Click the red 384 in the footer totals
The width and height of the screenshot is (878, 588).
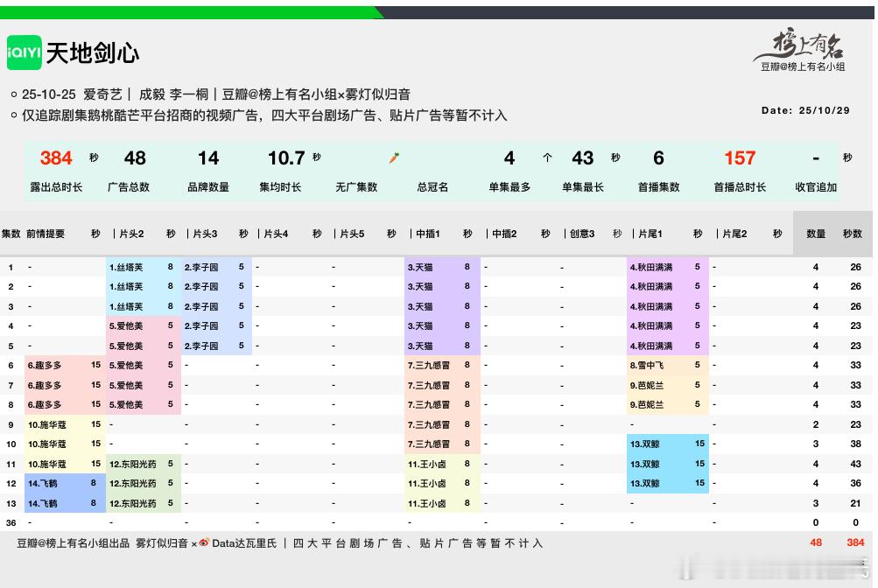coord(855,542)
